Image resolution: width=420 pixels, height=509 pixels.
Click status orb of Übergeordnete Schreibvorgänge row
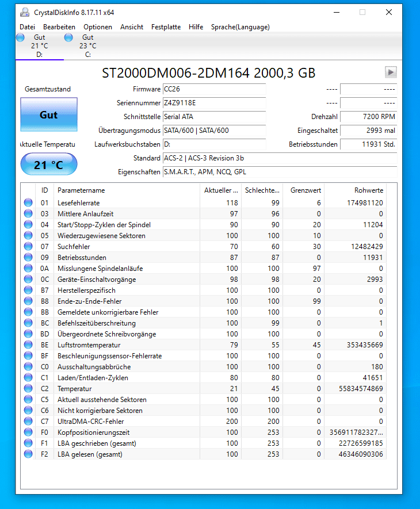28,334
